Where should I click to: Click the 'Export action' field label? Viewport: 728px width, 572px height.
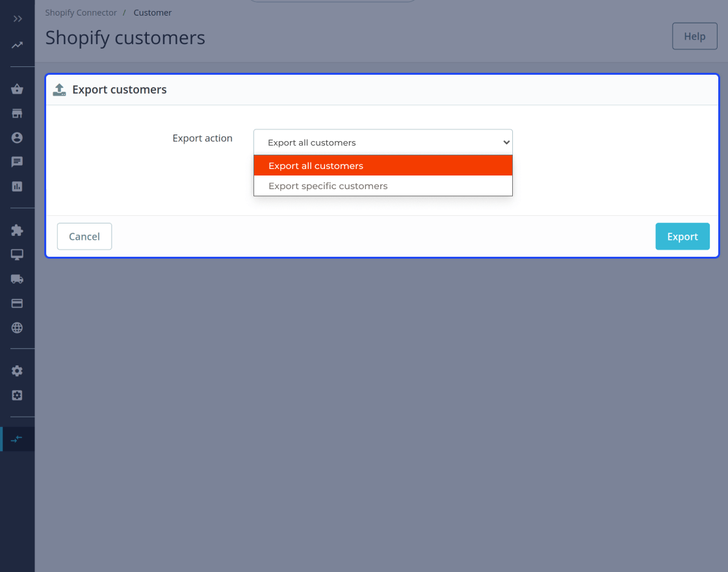point(202,138)
